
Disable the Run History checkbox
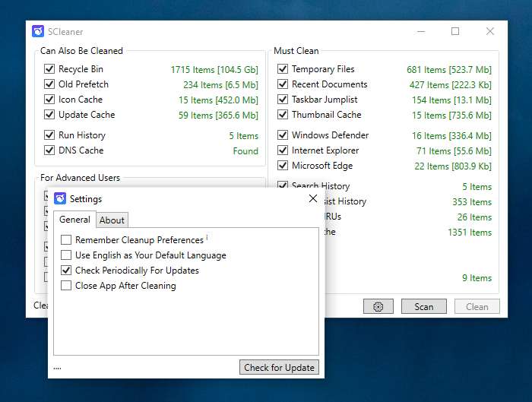(49, 135)
